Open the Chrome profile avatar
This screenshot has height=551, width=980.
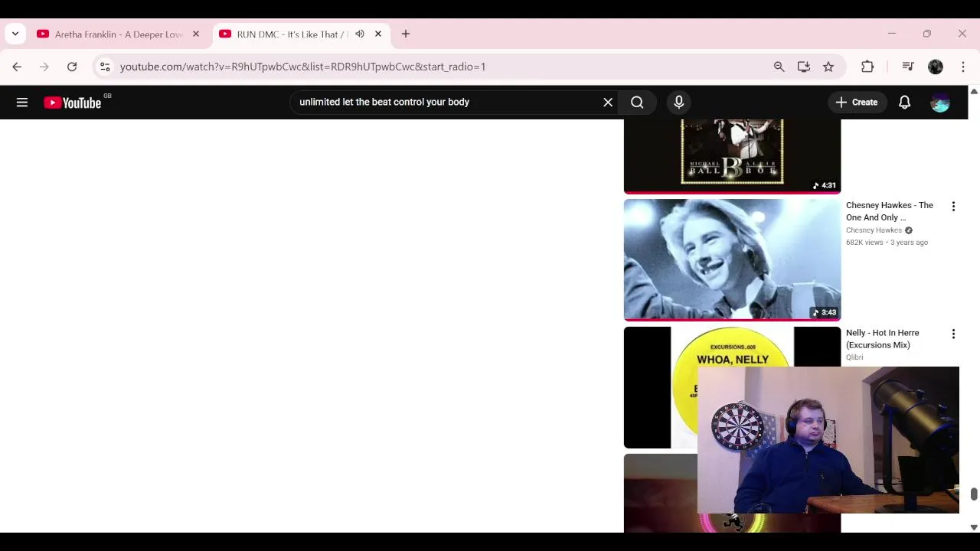pyautogui.click(x=936, y=67)
